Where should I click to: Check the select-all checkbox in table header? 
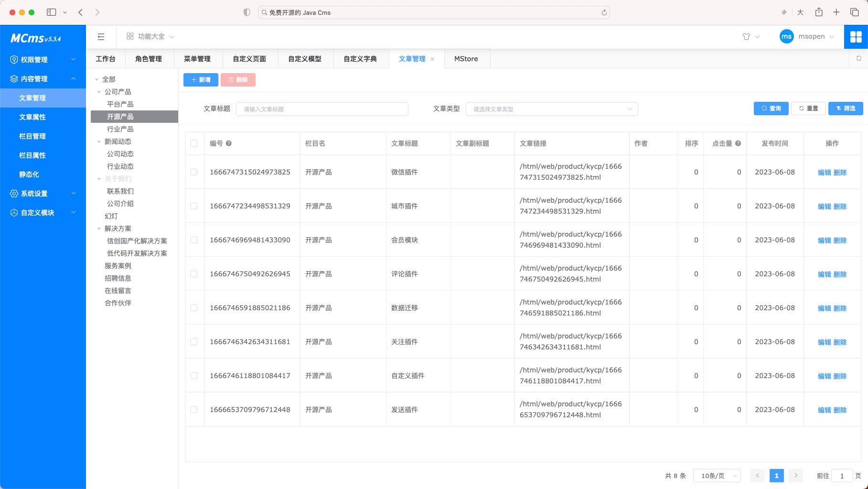[194, 143]
